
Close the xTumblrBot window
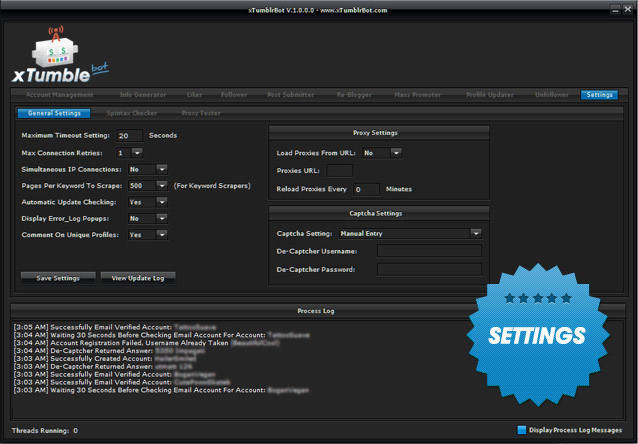click(627, 10)
